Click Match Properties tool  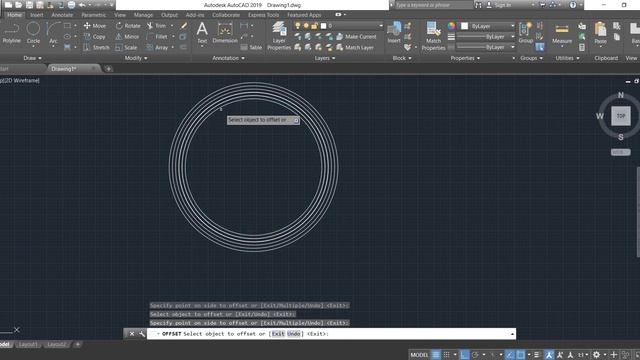click(433, 36)
